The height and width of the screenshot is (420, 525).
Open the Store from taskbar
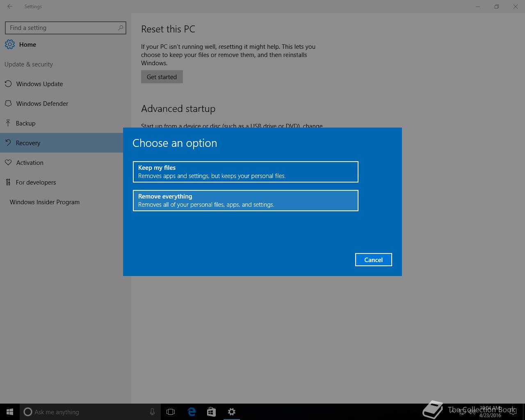(x=211, y=412)
